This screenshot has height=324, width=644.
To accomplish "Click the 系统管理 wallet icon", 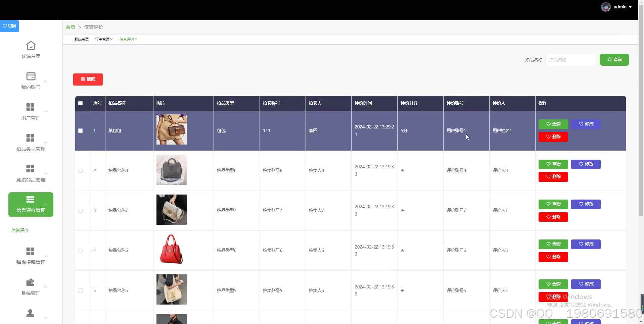I will 30,282.
